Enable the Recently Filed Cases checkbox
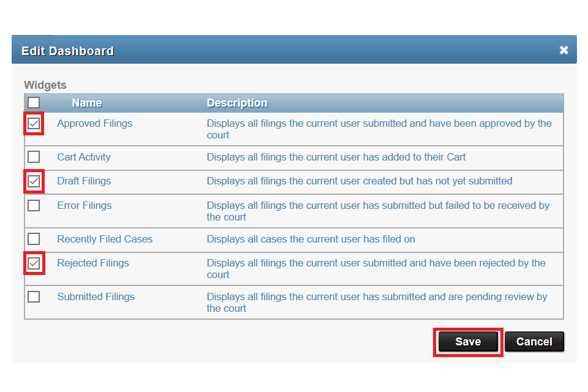The image size is (588, 392). 34,239
